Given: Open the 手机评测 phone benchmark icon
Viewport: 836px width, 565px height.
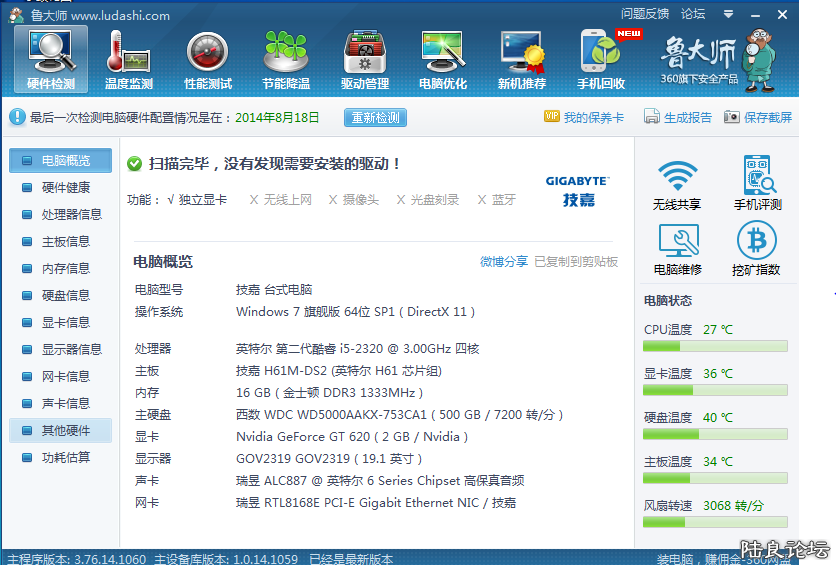Looking at the screenshot, I should tap(757, 183).
